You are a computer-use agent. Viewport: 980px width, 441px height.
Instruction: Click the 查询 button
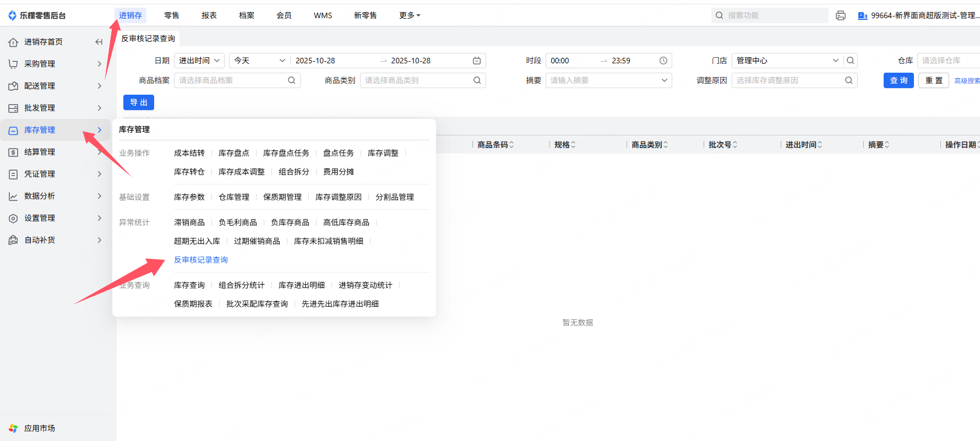point(899,80)
